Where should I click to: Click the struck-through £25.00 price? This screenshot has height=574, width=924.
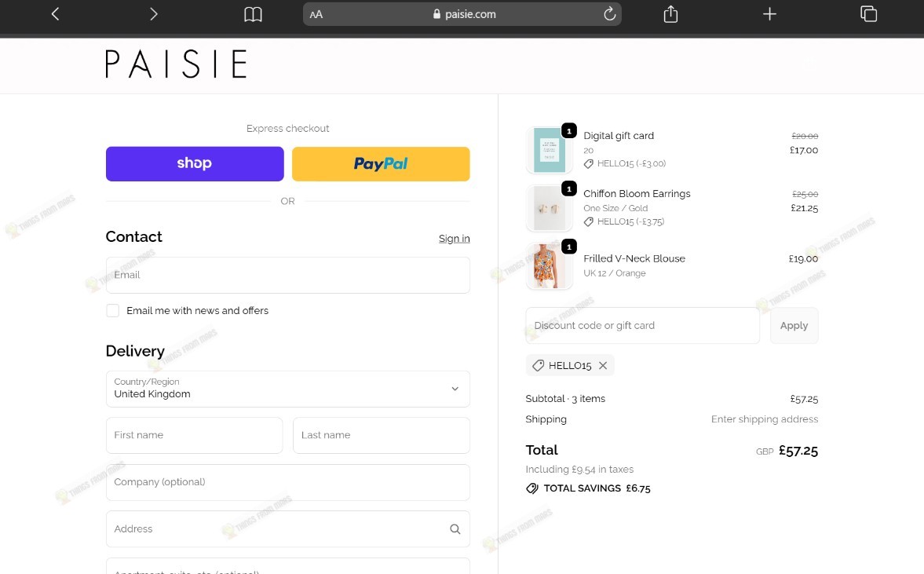pyautogui.click(x=805, y=194)
